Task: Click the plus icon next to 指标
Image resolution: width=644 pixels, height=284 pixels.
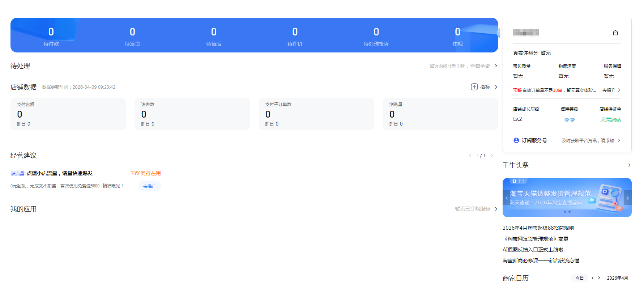Action: pyautogui.click(x=474, y=87)
